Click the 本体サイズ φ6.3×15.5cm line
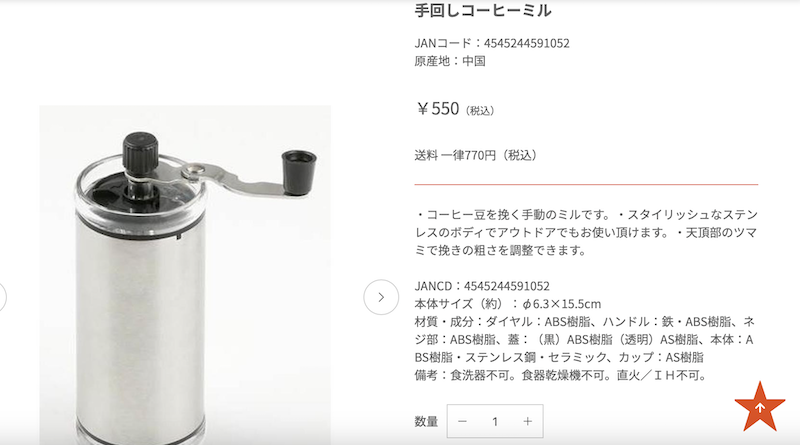The image size is (800, 445). pos(508,304)
